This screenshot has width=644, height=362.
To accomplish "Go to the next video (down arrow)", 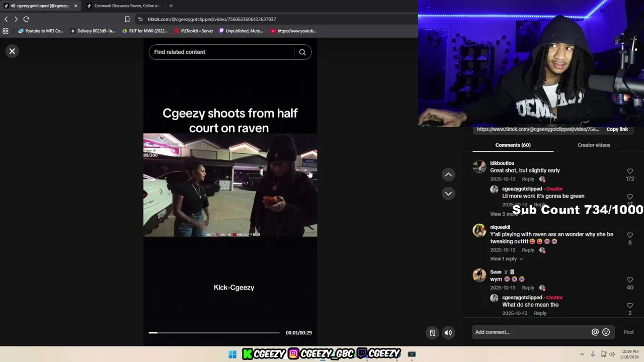I will pos(448,194).
